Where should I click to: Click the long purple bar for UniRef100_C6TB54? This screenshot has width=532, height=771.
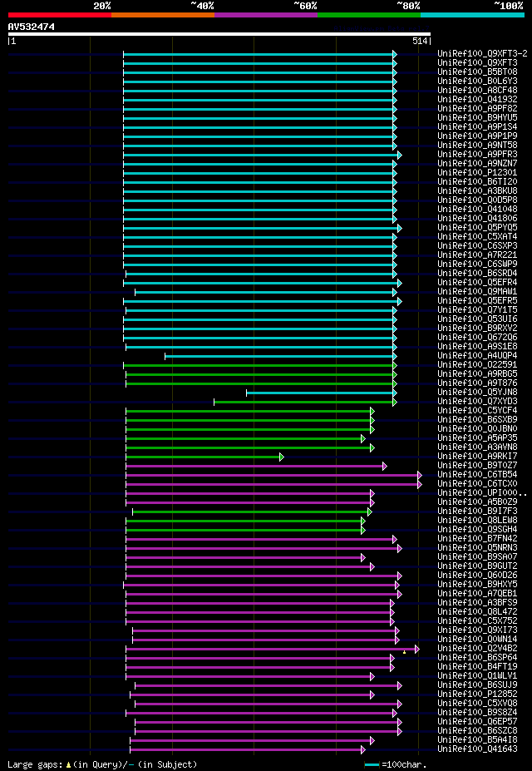273,476
